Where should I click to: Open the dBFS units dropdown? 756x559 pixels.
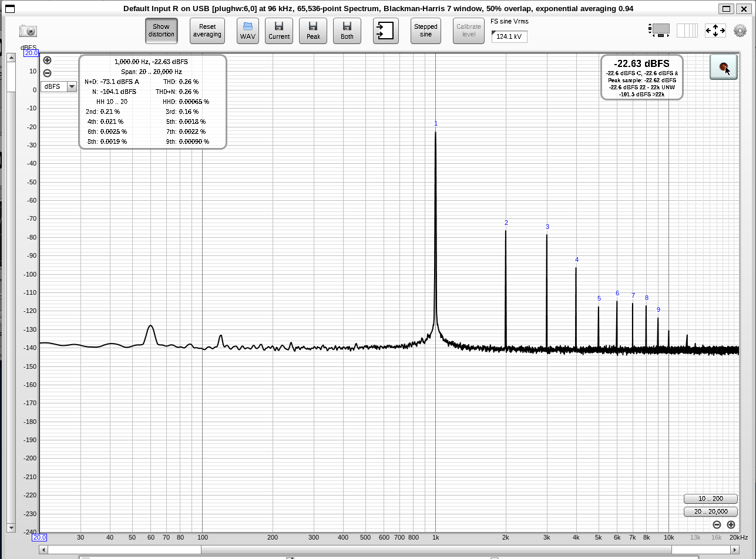coord(59,86)
